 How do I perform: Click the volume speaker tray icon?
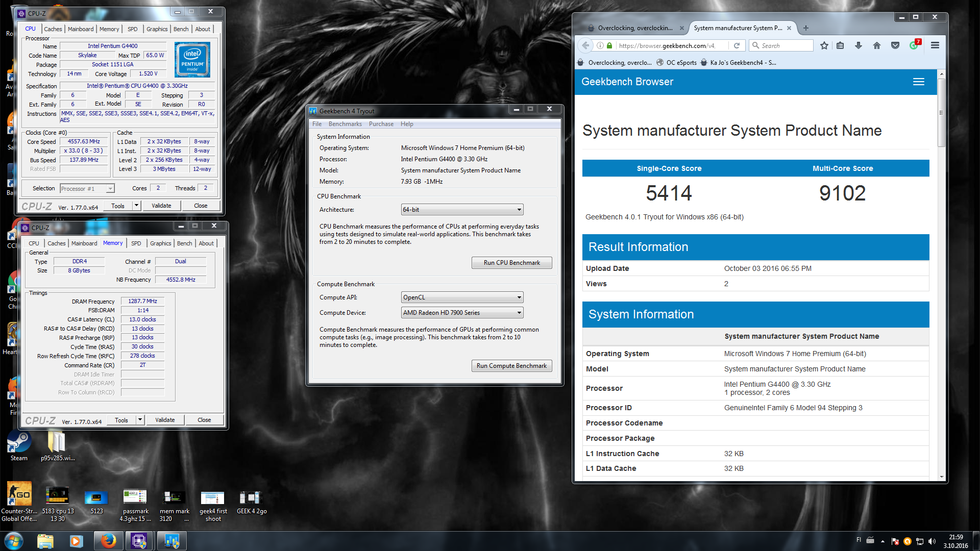pyautogui.click(x=932, y=541)
